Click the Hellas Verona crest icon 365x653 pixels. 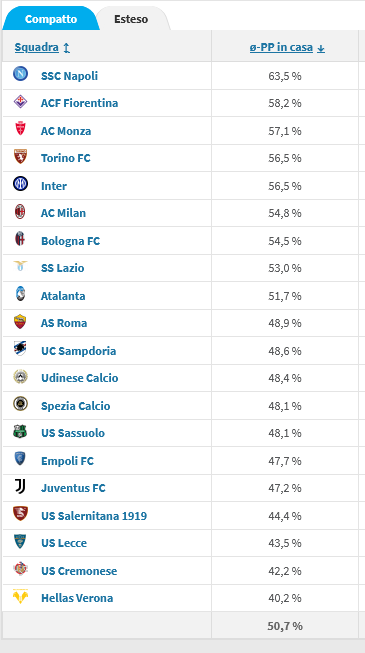tap(20, 596)
